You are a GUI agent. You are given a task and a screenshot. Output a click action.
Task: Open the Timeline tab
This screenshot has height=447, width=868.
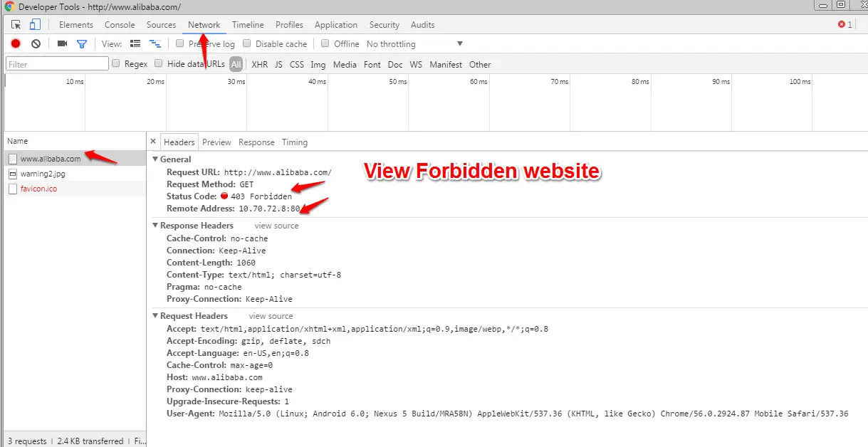point(248,24)
